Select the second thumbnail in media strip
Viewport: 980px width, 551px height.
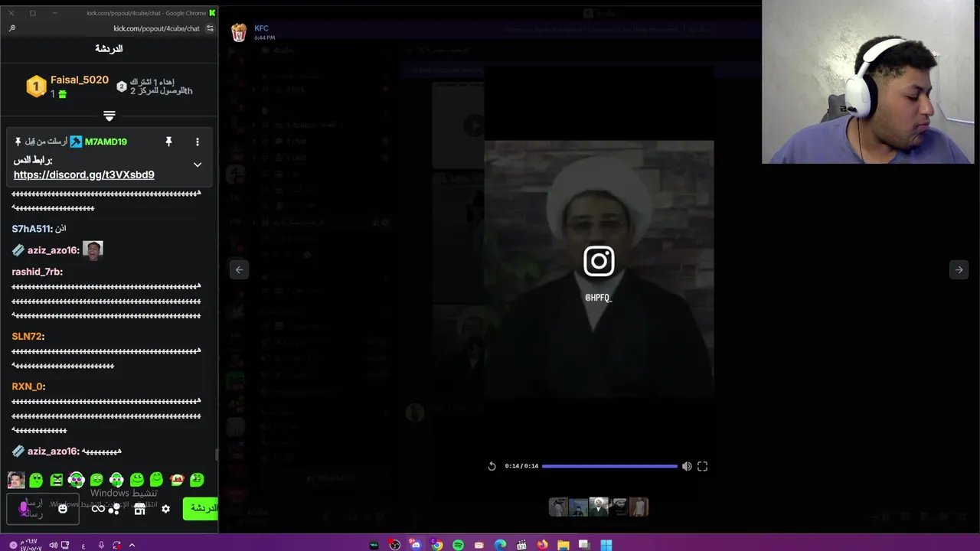click(579, 507)
